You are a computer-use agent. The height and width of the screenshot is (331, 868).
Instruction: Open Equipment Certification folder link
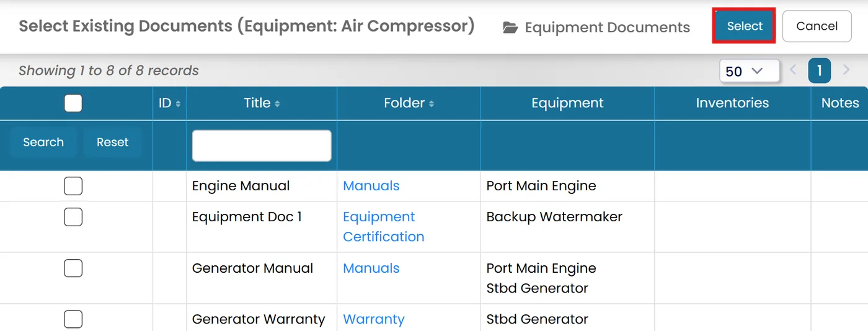pos(384,227)
